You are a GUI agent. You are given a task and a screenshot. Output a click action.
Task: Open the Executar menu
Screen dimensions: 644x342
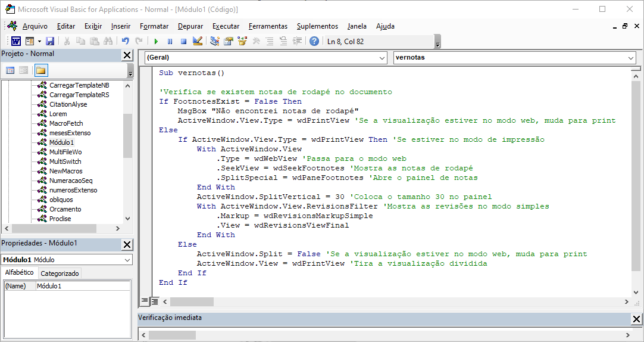(x=226, y=26)
